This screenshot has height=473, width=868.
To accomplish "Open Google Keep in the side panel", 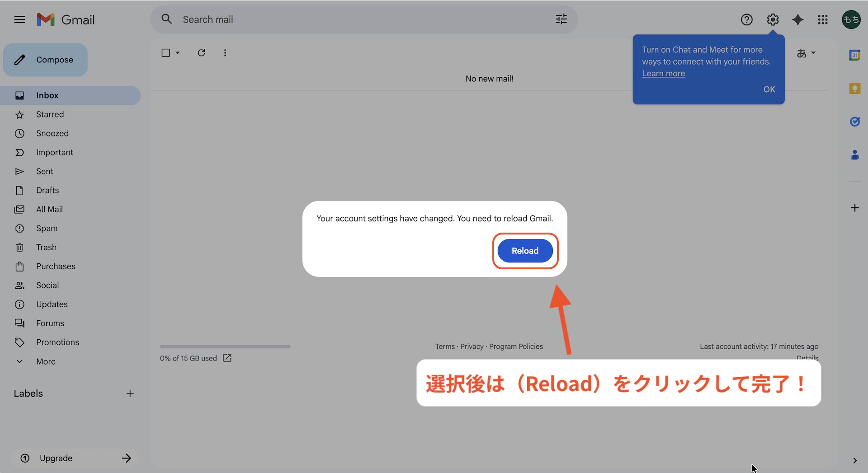I will pyautogui.click(x=854, y=89).
